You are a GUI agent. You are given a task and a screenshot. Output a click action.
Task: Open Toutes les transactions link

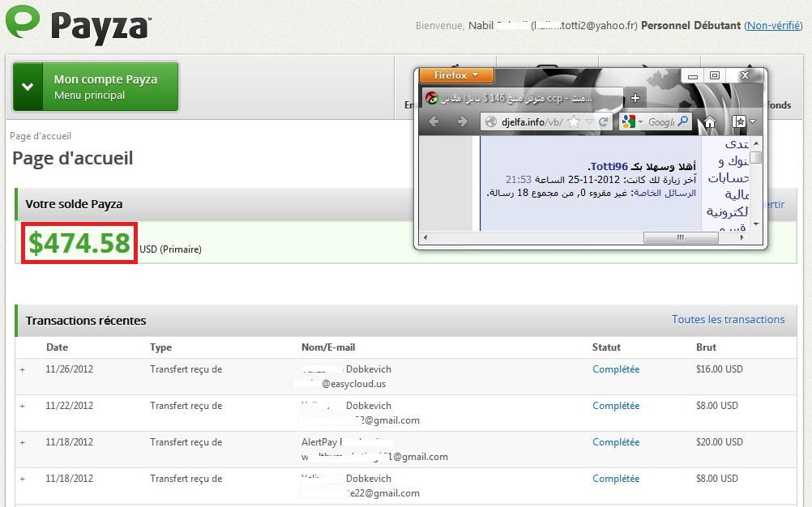point(728,319)
